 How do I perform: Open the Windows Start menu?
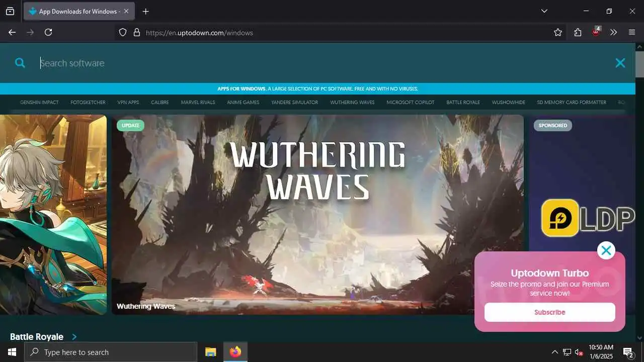point(12,352)
